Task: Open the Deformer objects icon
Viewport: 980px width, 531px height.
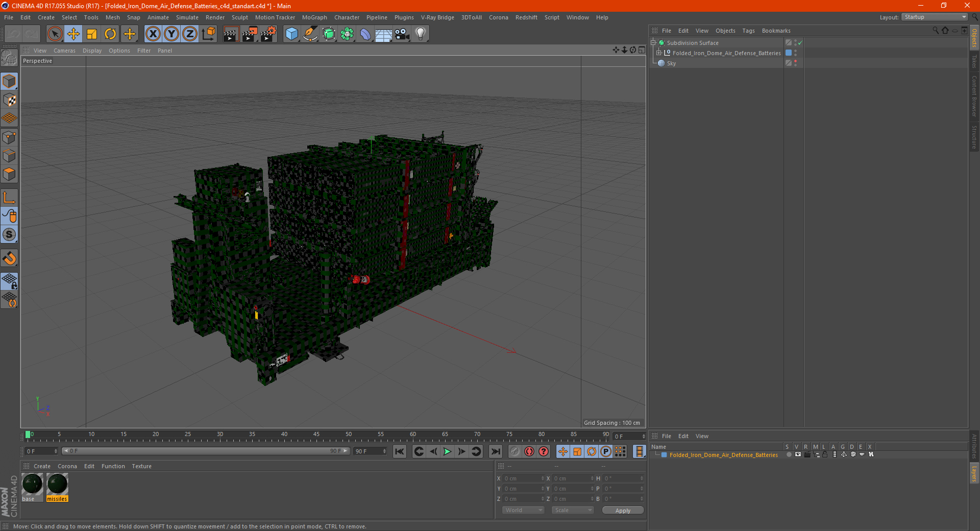Action: [x=365, y=34]
